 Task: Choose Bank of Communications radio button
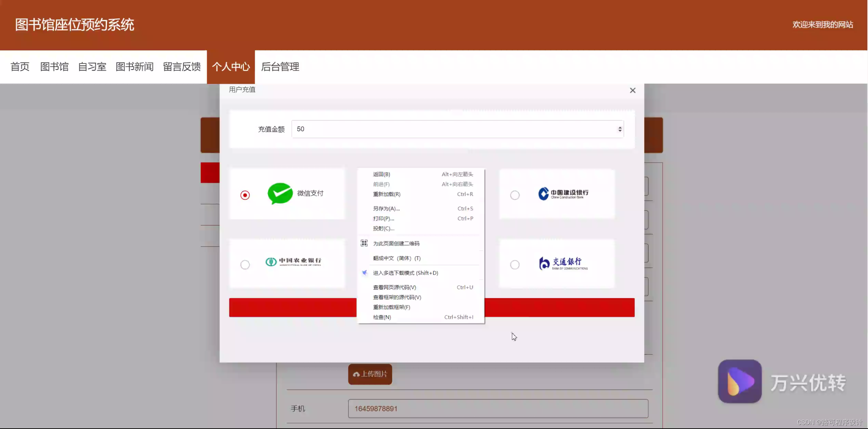[515, 265]
